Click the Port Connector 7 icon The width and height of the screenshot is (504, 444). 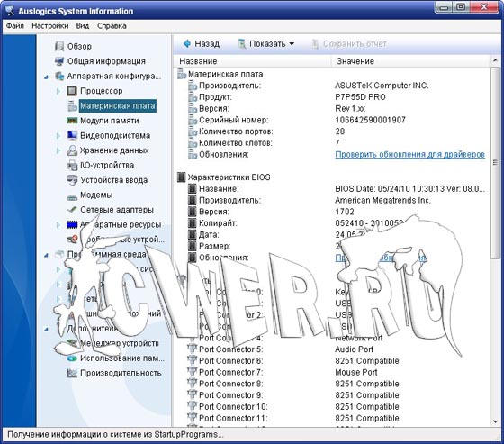click(192, 372)
